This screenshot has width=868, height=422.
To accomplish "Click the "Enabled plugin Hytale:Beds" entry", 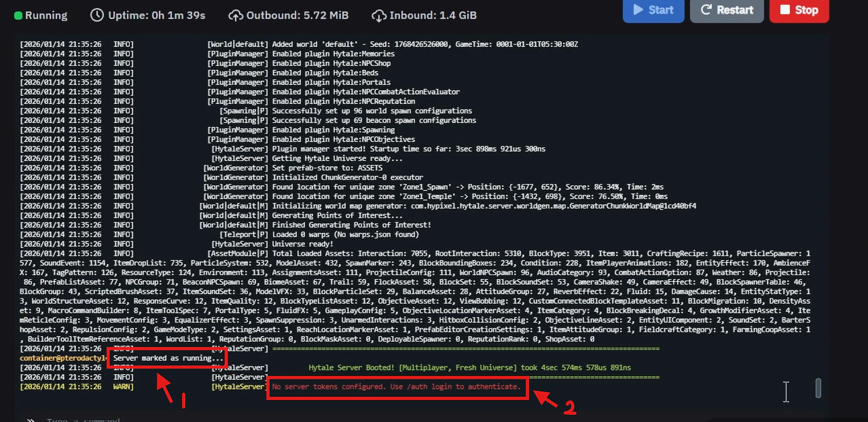I will tap(325, 73).
